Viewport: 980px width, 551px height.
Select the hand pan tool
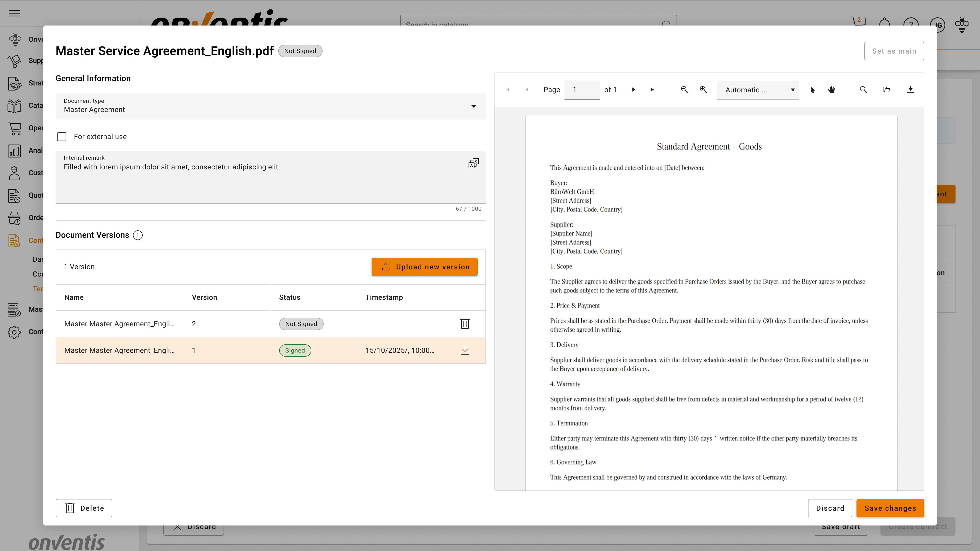pos(832,90)
